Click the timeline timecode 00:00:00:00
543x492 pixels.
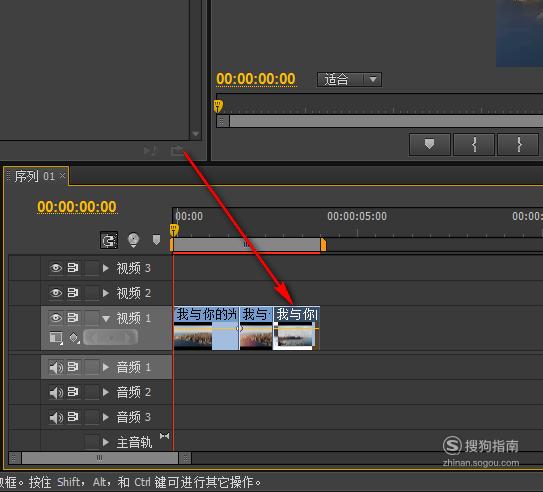(77, 207)
